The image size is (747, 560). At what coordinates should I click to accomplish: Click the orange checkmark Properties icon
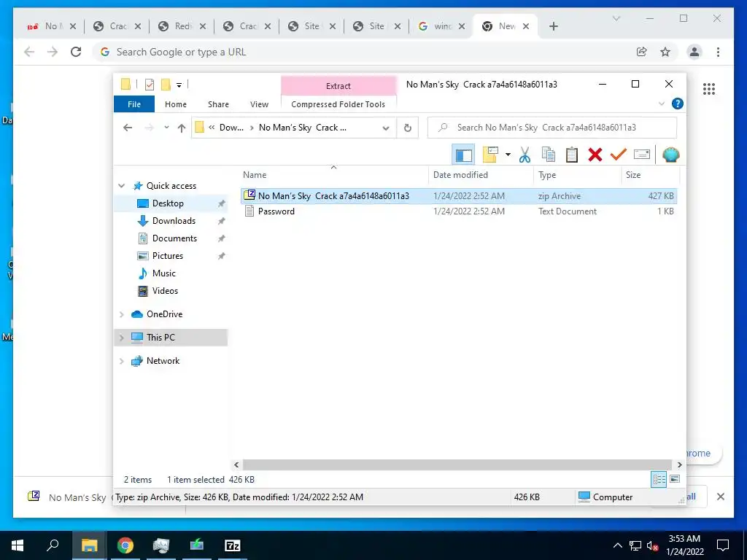click(619, 155)
